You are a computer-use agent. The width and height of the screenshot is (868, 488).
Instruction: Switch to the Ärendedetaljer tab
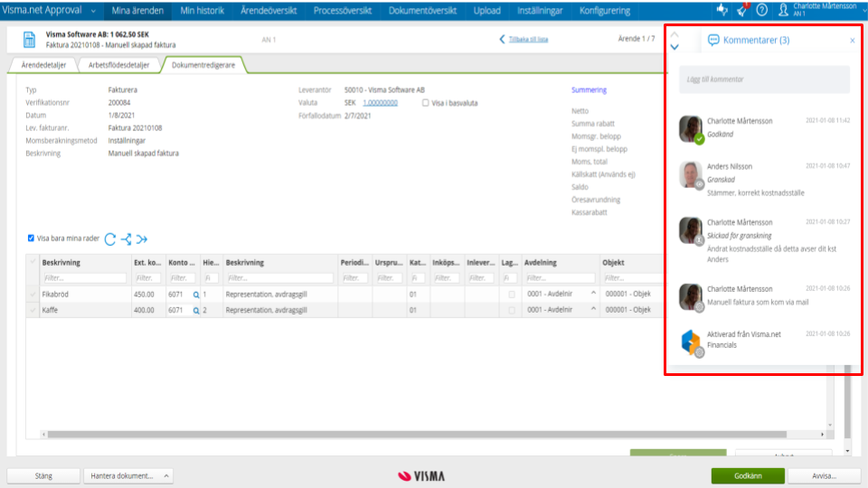tap(43, 65)
